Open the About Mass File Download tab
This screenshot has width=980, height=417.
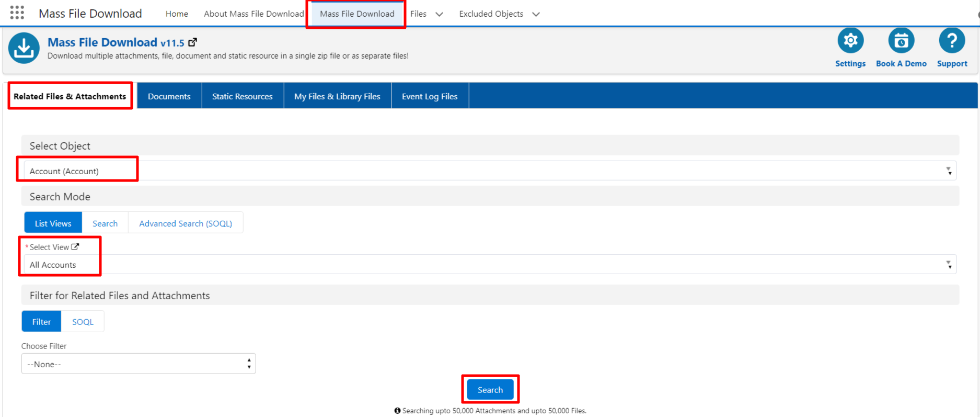coord(253,14)
